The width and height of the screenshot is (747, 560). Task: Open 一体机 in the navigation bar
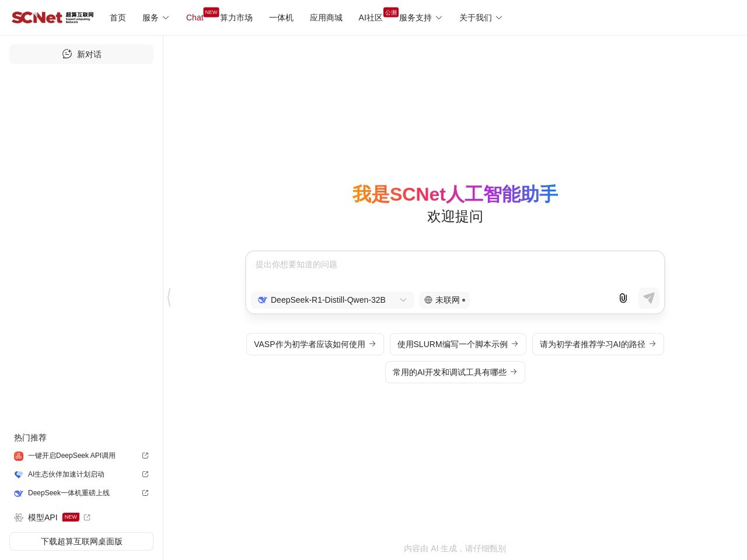(x=281, y=17)
